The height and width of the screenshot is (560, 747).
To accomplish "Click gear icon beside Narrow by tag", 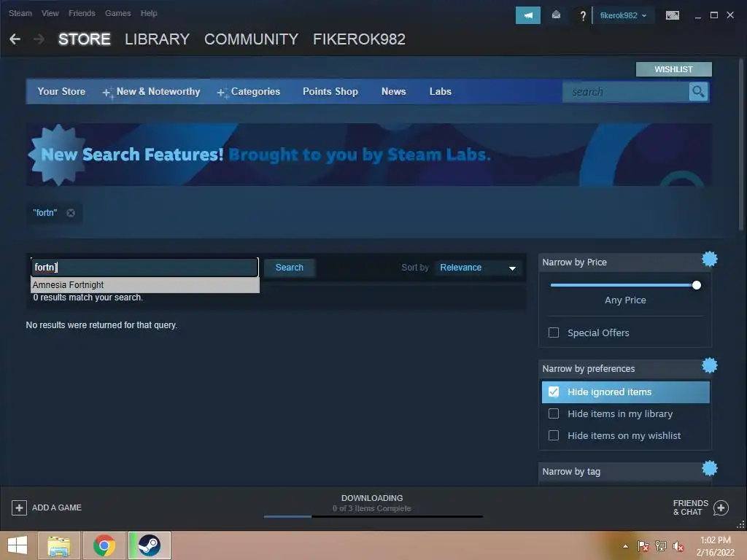I will (709, 469).
